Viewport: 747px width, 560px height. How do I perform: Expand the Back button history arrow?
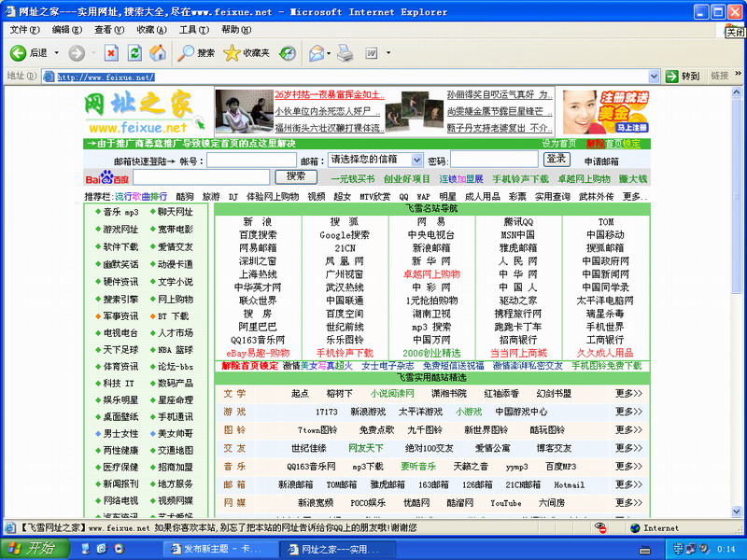click(x=55, y=53)
